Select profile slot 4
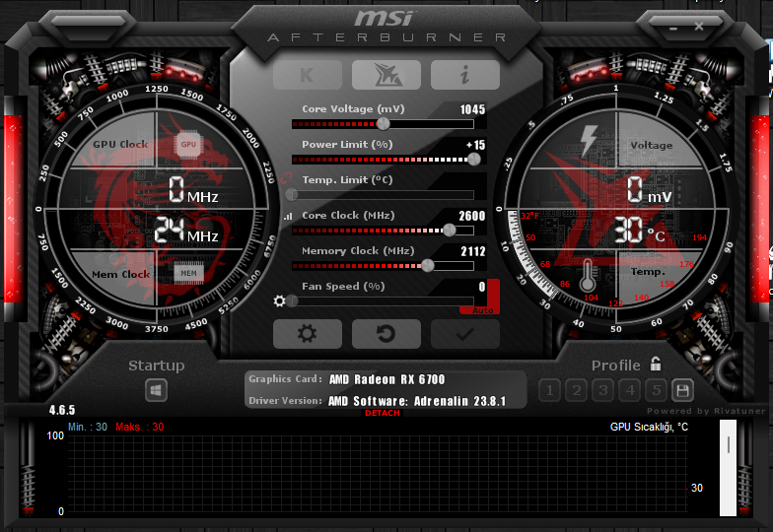 629,391
